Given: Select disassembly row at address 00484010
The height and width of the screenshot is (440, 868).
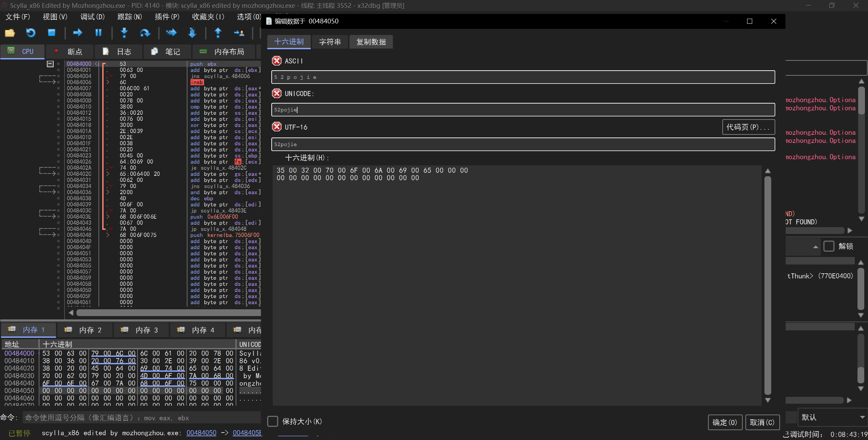Looking at the screenshot, I should (163, 107).
